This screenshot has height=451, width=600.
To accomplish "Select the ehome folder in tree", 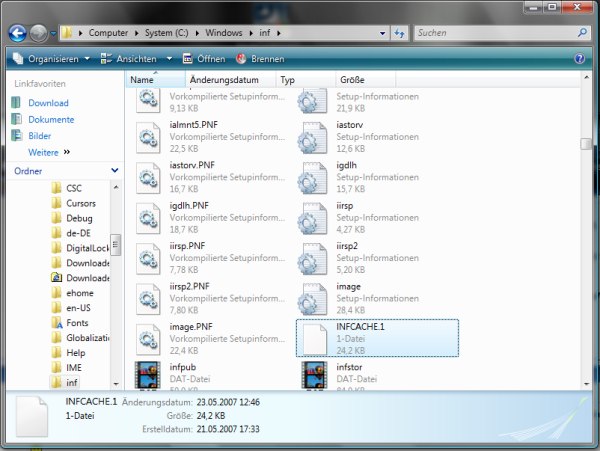I will (80, 293).
